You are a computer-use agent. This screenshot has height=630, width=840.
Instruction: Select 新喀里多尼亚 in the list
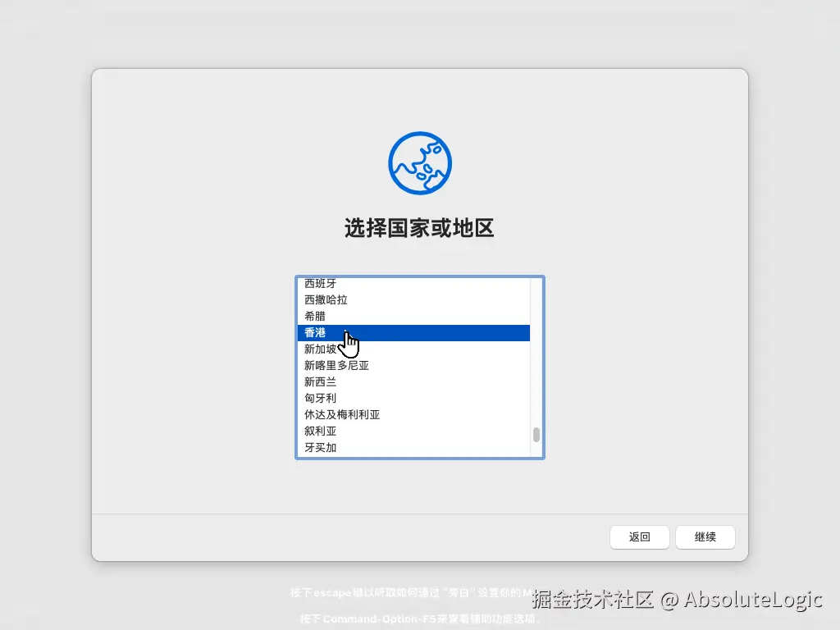[x=413, y=365]
